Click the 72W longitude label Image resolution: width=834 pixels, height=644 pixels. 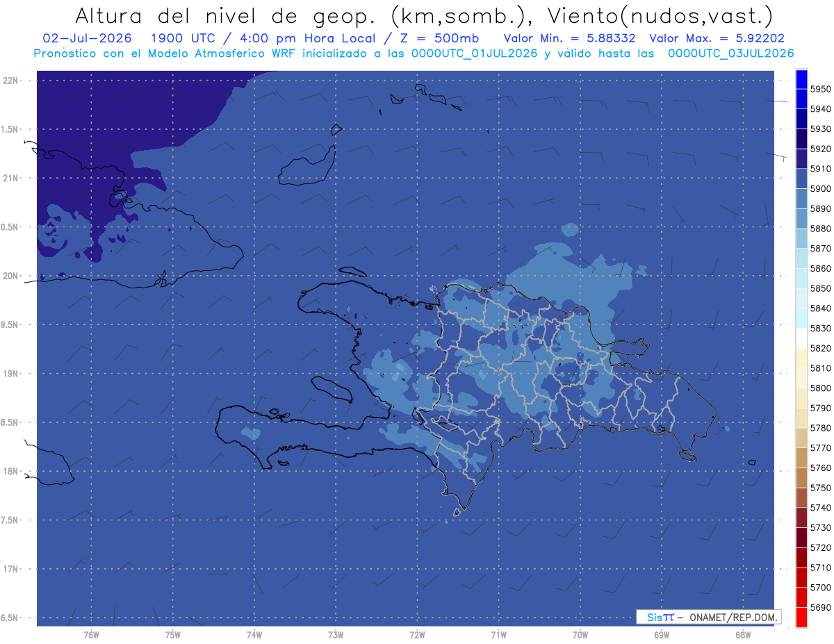coord(417,634)
